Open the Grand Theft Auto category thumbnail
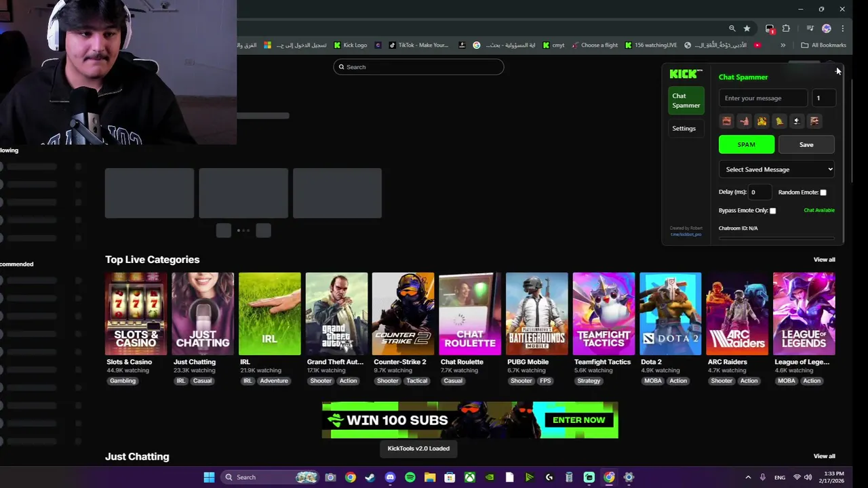 pos(336,314)
